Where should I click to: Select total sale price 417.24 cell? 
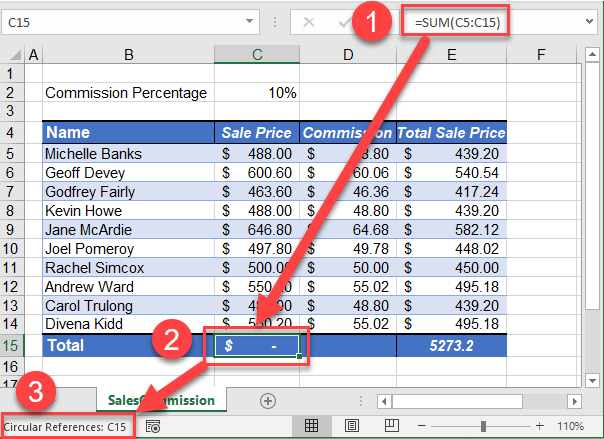tap(451, 191)
